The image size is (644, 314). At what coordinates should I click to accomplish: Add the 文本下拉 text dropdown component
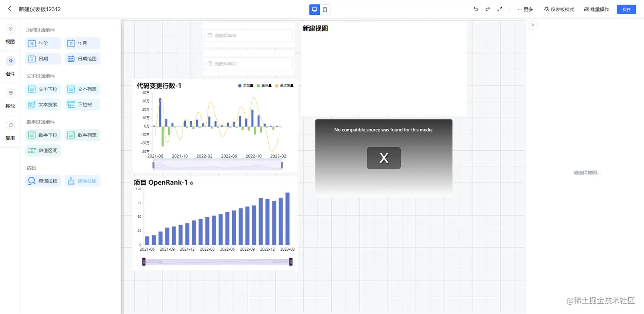coord(43,89)
